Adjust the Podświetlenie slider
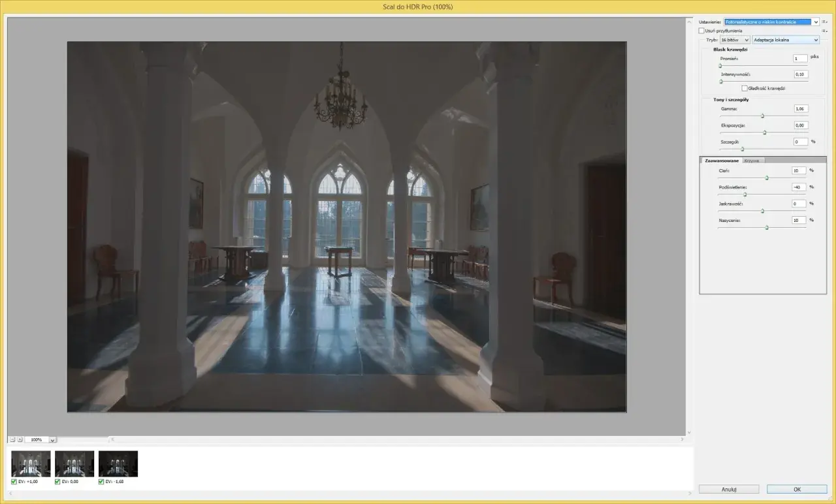The height and width of the screenshot is (504, 836). [745, 194]
